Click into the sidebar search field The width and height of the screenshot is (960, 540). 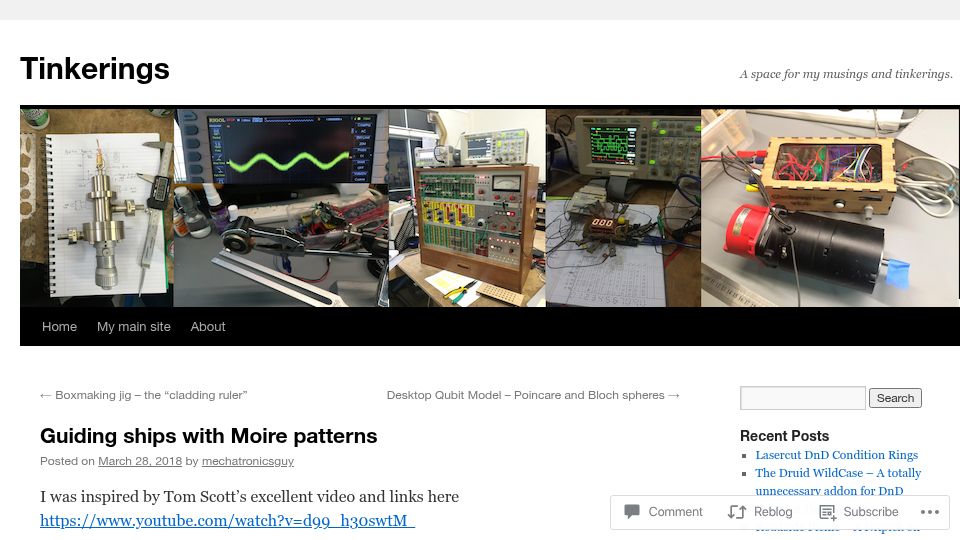(803, 398)
